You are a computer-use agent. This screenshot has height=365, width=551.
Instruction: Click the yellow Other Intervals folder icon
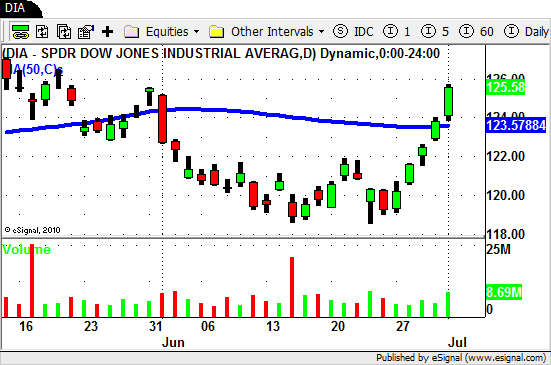coord(216,32)
